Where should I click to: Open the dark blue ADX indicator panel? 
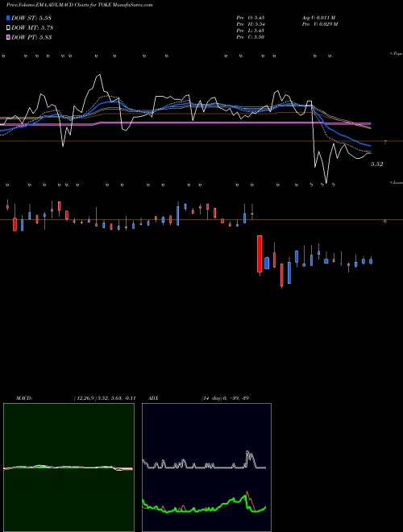(206, 468)
